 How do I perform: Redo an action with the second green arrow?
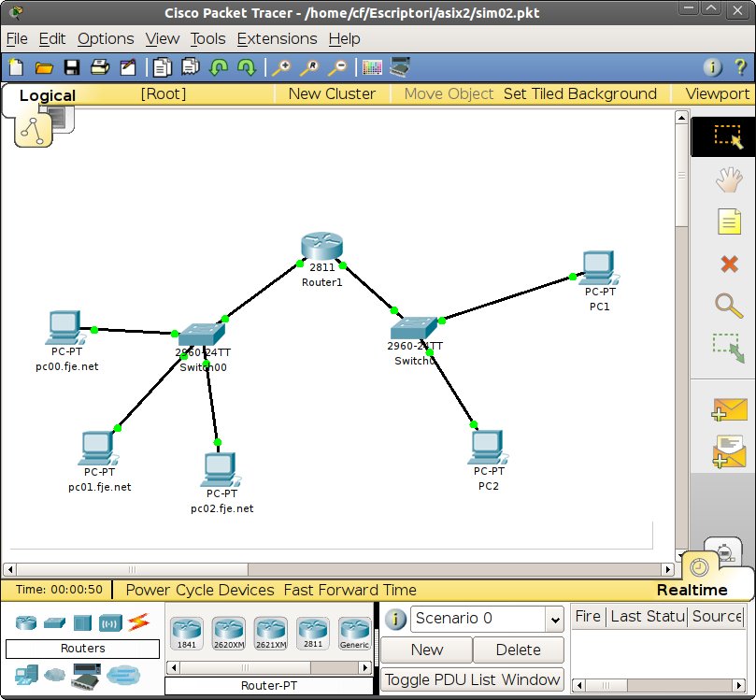tap(247, 67)
